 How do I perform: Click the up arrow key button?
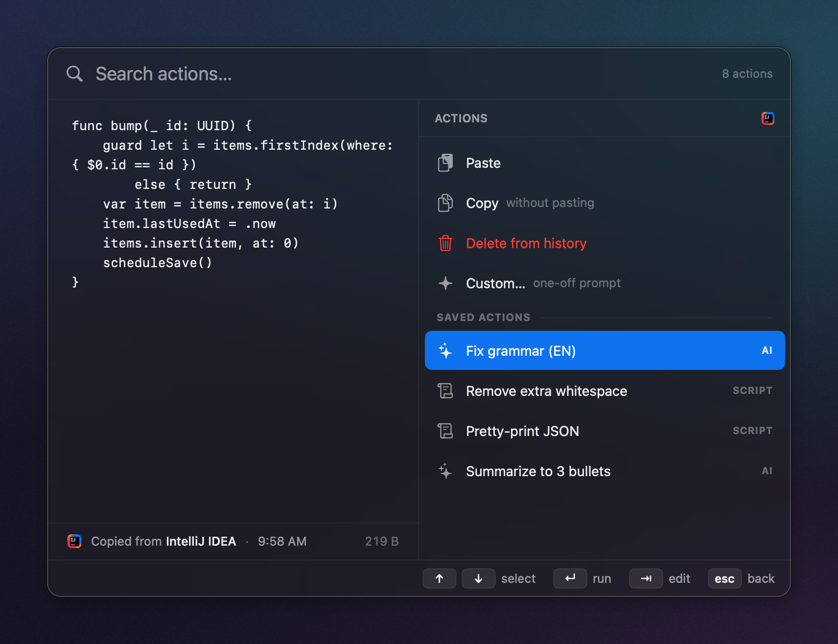pyautogui.click(x=440, y=578)
